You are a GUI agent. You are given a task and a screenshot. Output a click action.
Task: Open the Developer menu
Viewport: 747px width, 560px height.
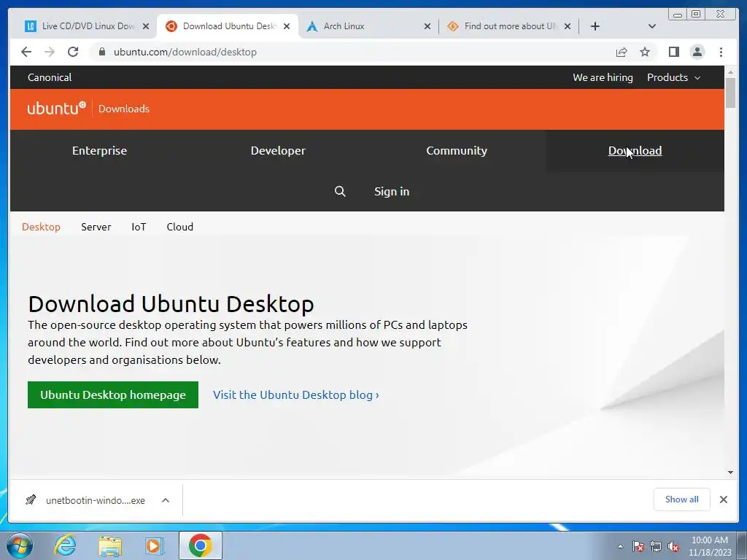[x=278, y=150]
